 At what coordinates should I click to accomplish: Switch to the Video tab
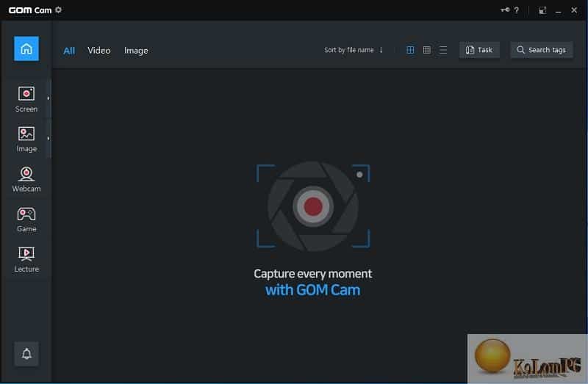(x=99, y=51)
